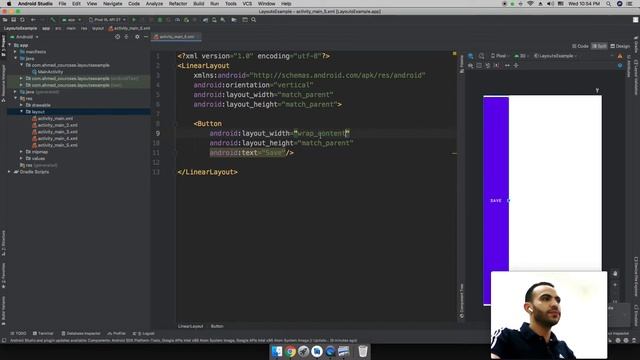Open the Build menu

pos(199,4)
